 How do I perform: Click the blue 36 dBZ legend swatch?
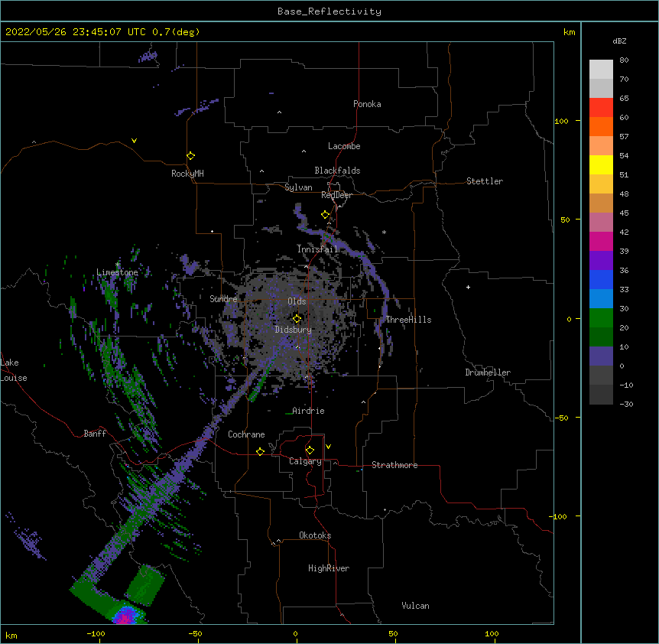[x=601, y=279]
